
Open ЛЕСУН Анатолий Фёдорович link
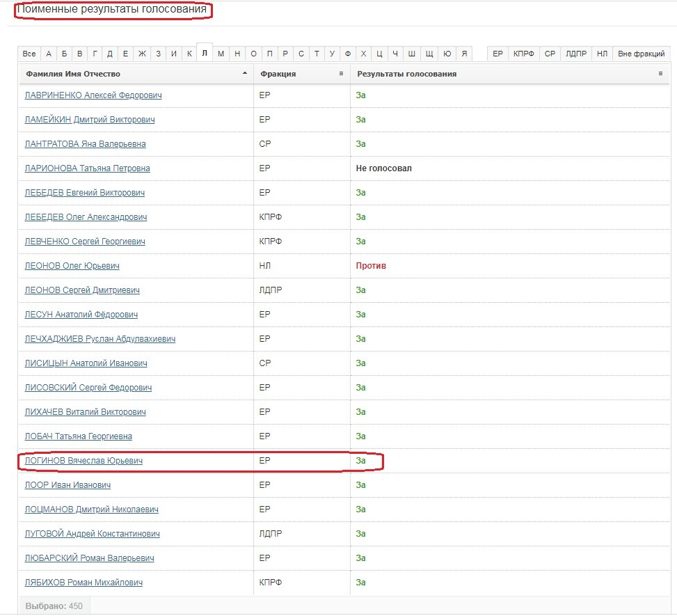pos(81,315)
